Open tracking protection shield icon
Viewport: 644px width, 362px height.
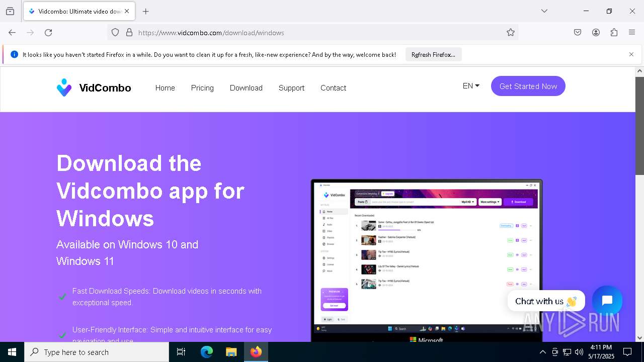tap(115, 33)
